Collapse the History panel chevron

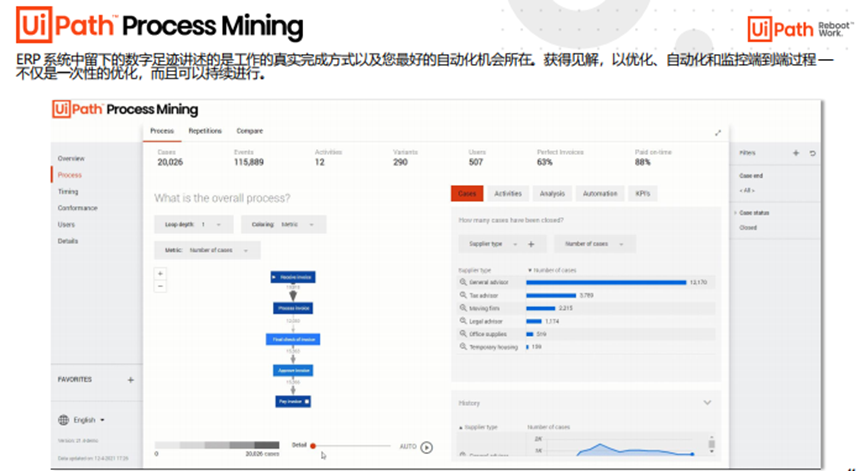coord(708,403)
